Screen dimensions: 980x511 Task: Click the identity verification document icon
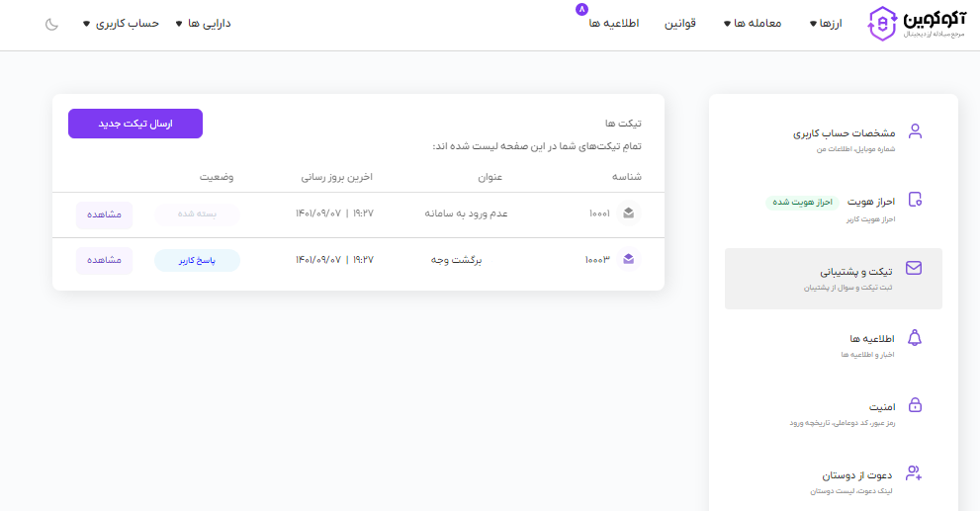pyautogui.click(x=915, y=200)
